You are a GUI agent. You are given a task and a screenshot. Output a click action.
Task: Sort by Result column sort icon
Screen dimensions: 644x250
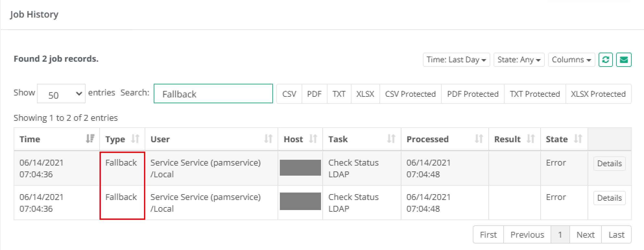[x=531, y=139]
